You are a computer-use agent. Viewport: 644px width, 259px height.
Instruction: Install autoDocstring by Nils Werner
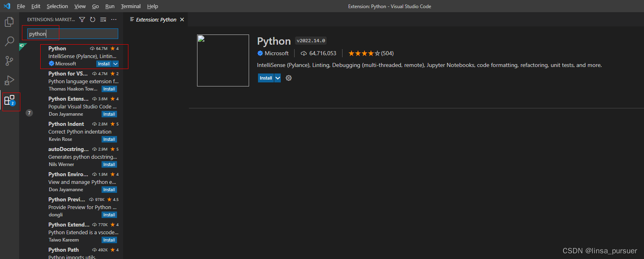click(109, 164)
